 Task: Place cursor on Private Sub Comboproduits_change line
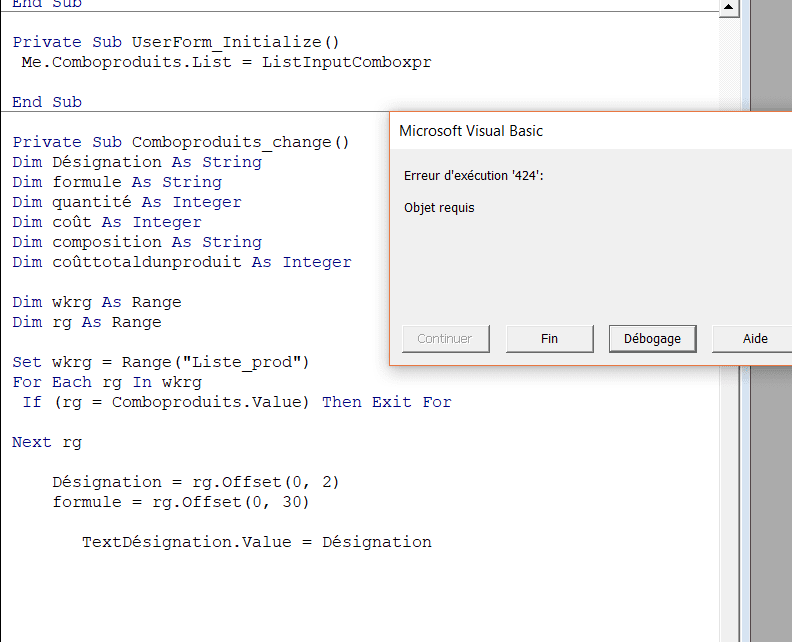point(181,142)
